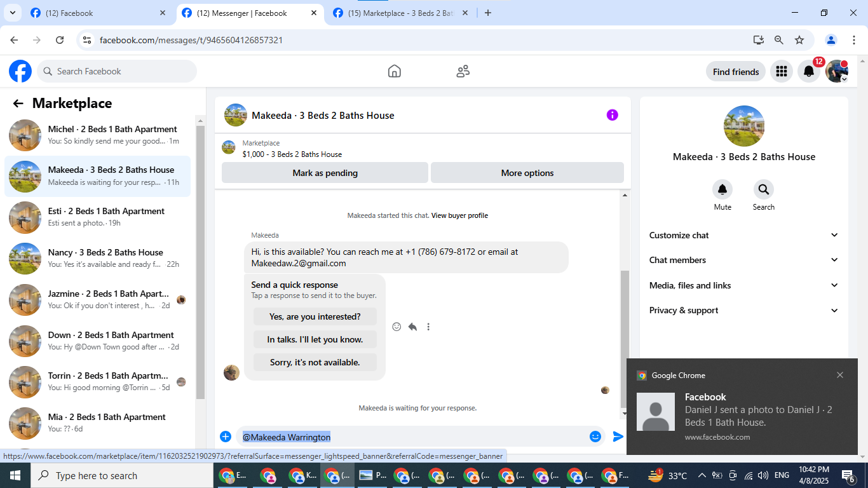
Task: Open Chrome zoom magnifier icon
Action: tap(779, 40)
